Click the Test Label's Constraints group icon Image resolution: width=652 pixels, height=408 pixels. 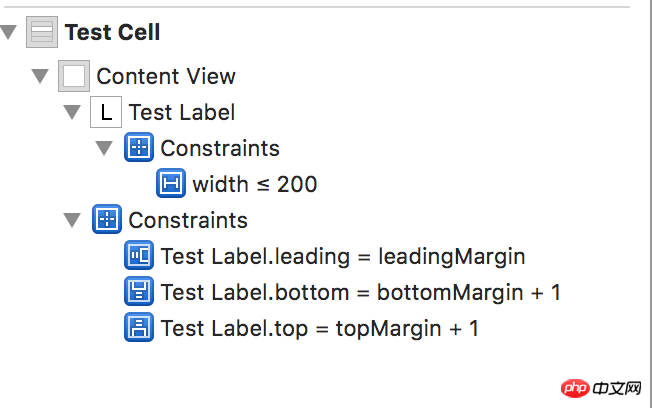[x=138, y=148]
